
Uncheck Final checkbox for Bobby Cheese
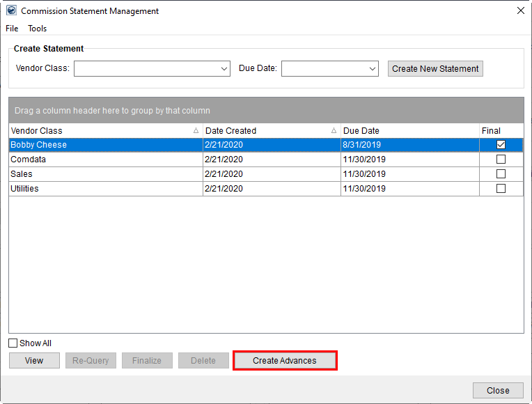[501, 145]
